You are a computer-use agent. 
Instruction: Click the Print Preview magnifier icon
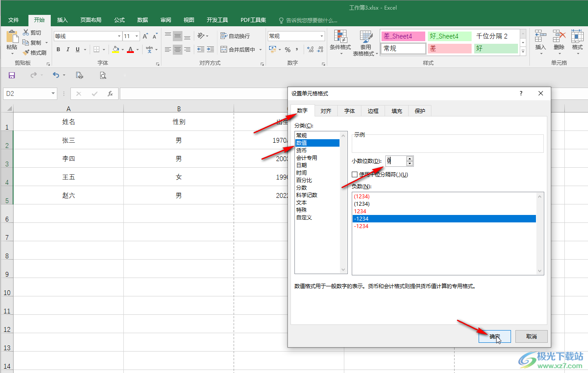tap(103, 75)
